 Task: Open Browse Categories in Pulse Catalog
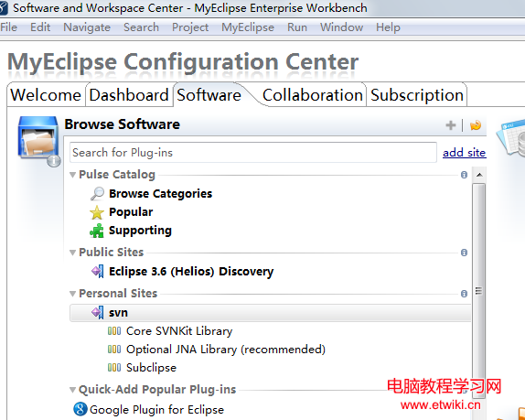point(160,194)
